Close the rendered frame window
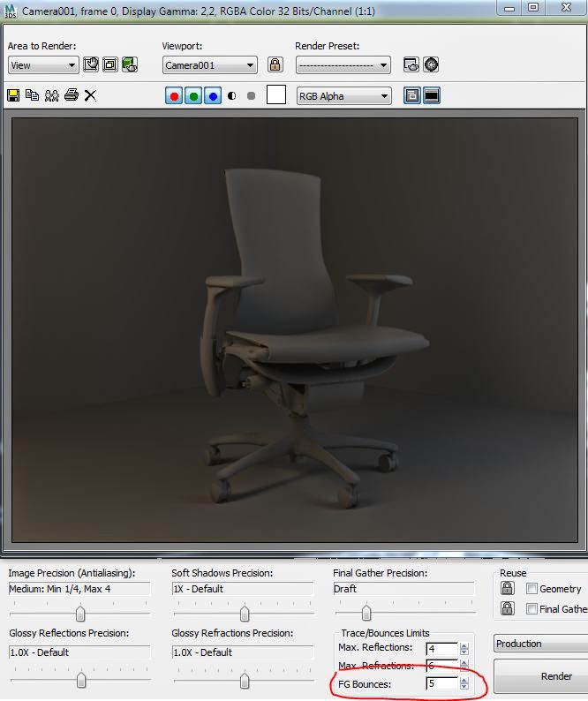This screenshot has width=588, height=701. point(566,7)
